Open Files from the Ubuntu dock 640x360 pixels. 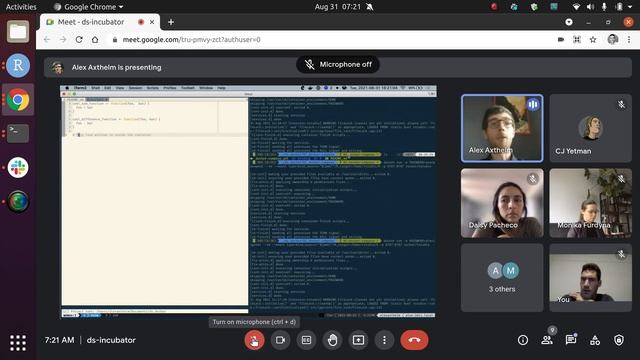tap(18, 31)
